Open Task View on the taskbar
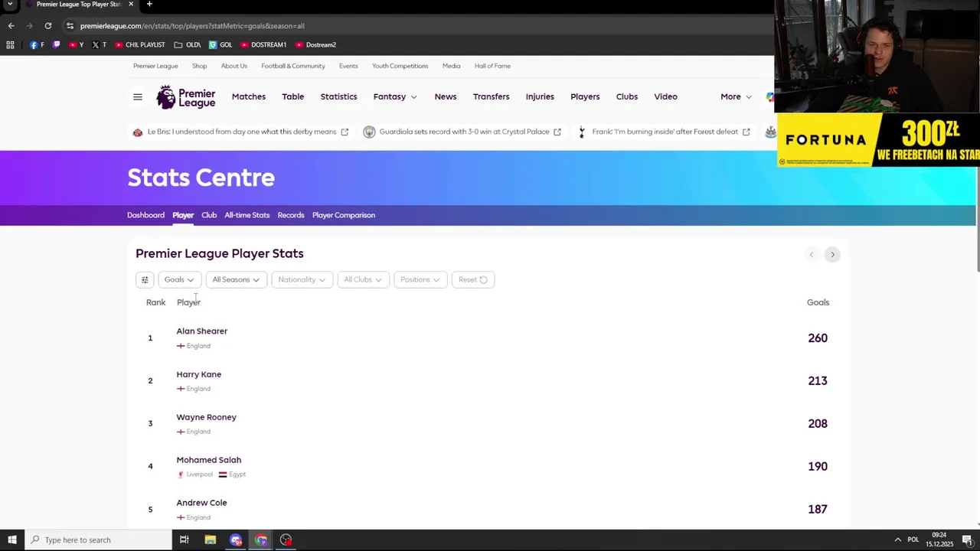The width and height of the screenshot is (980, 551). tap(184, 540)
